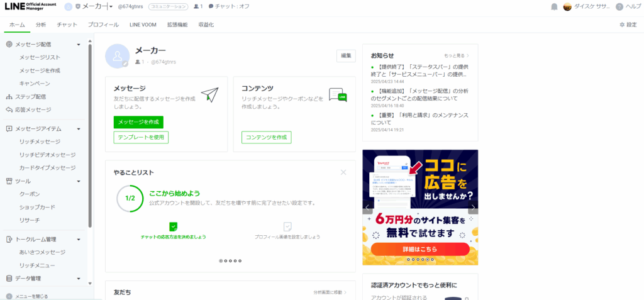Open the notification bell icon
This screenshot has width=644, height=300.
pos(554,6)
